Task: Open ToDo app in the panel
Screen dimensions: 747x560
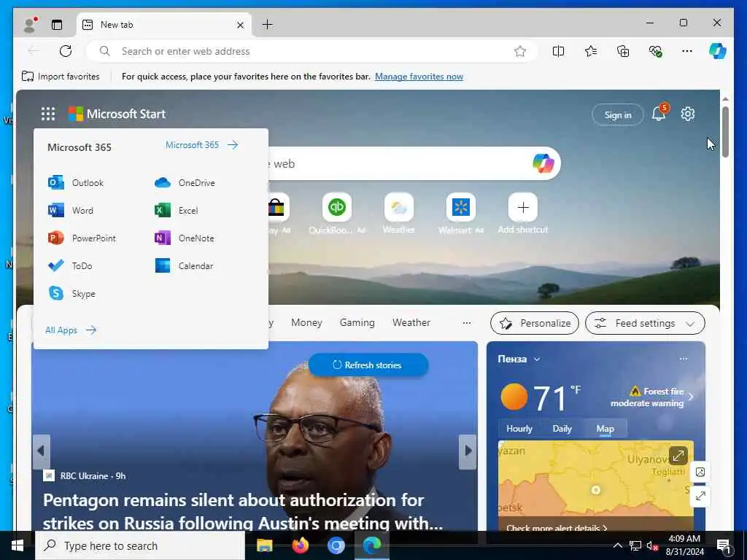Action: coord(70,265)
